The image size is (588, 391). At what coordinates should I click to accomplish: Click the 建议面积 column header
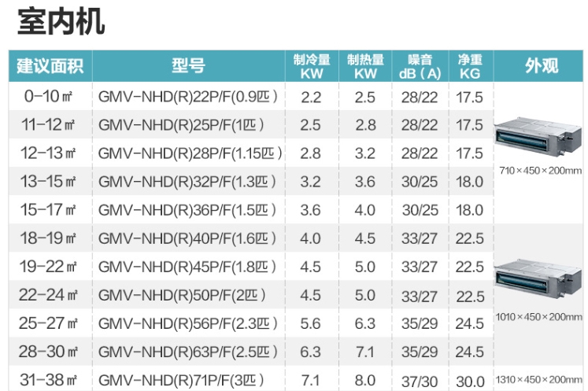[50, 66]
